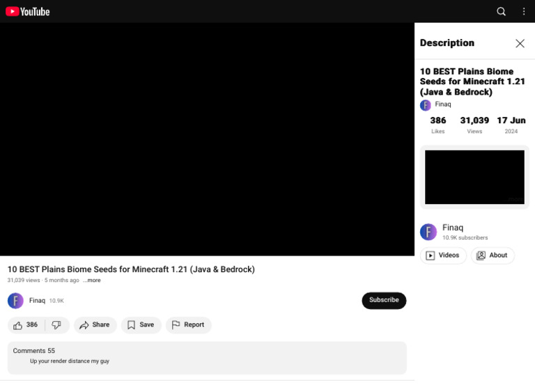Viewport: 535px width, 392px height.
Task: Like the video with 386 likes
Action: click(x=26, y=324)
